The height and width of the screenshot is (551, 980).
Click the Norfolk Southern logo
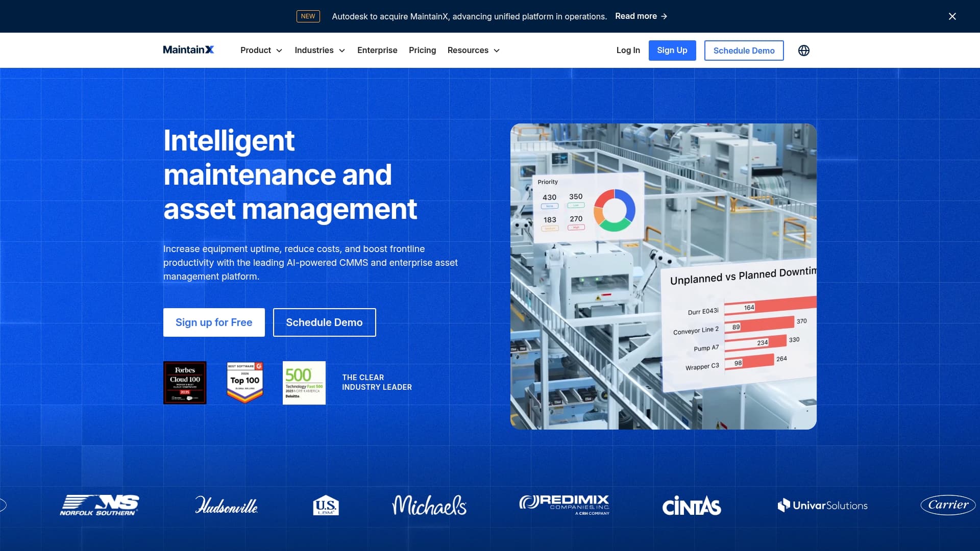[x=100, y=505]
